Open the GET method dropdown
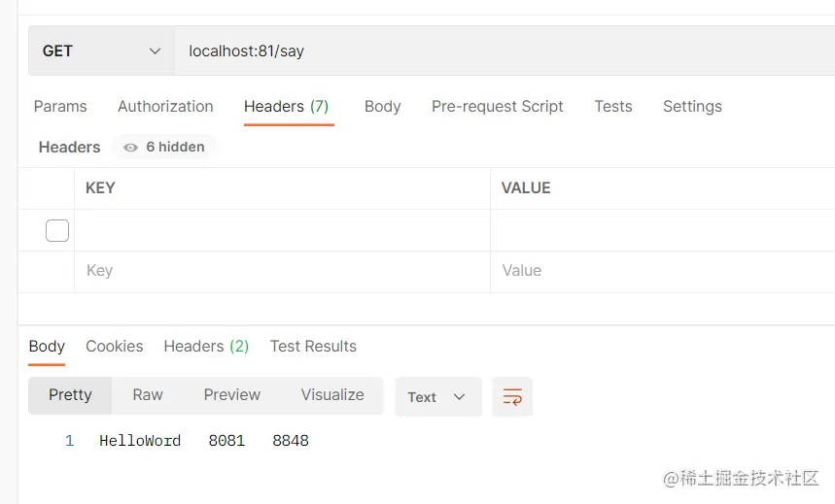The width and height of the screenshot is (835, 504). point(101,51)
